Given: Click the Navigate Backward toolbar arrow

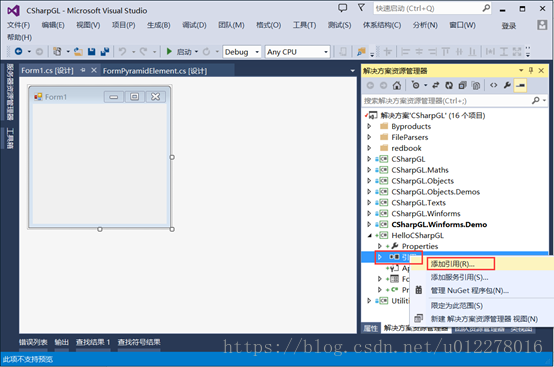Looking at the screenshot, I should [18, 52].
